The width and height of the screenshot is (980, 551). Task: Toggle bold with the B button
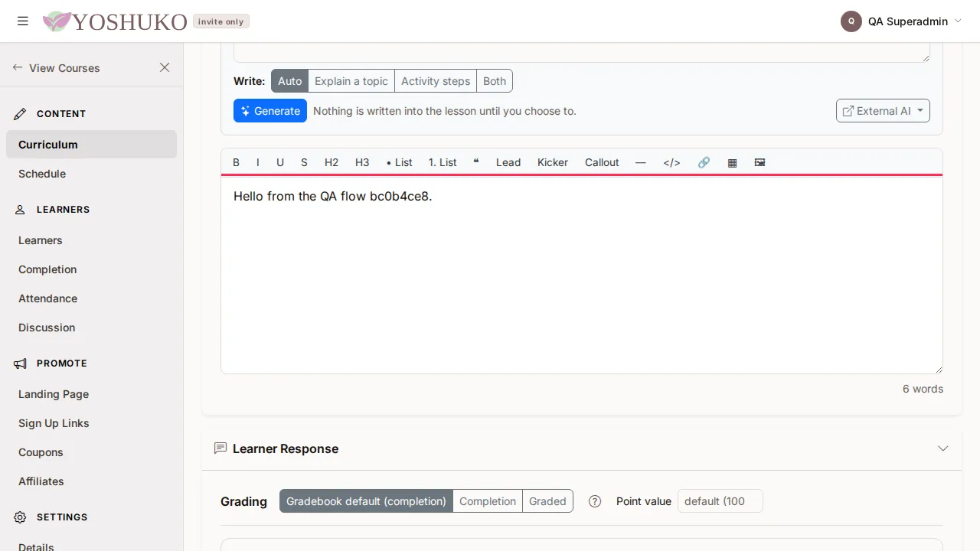(x=236, y=162)
